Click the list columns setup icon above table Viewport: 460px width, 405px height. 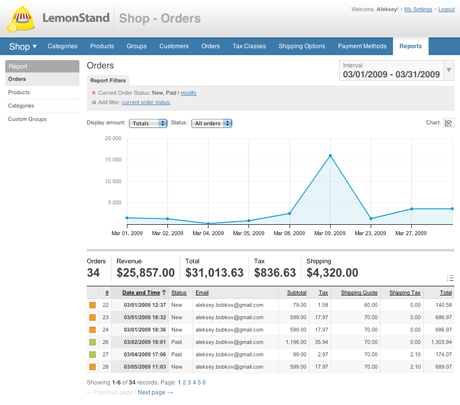point(450,278)
